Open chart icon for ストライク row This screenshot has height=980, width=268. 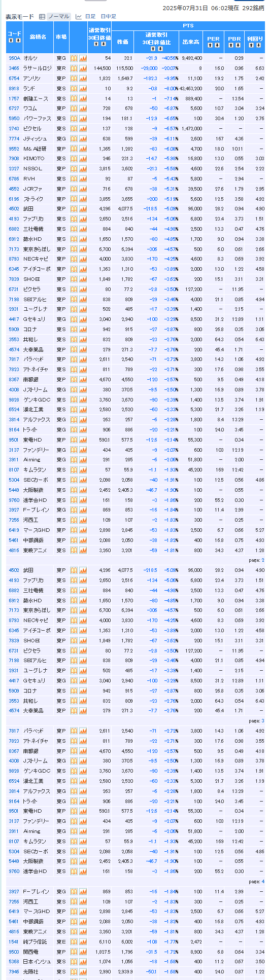pyautogui.click(x=83, y=199)
